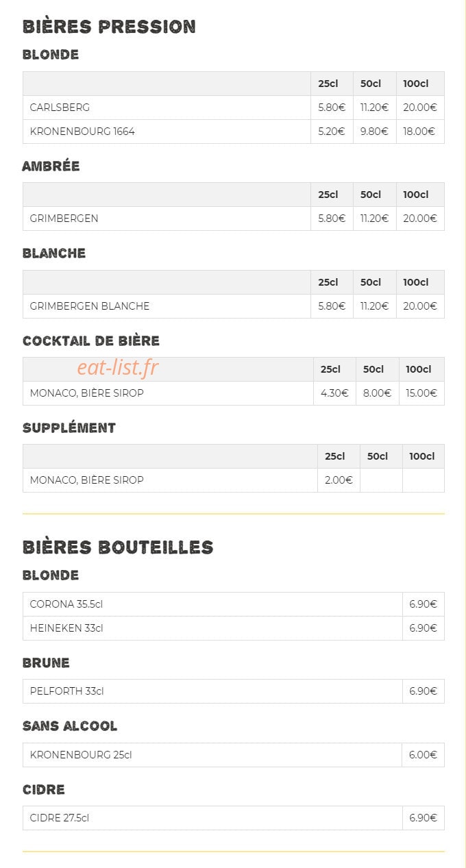This screenshot has height=868, width=466.
Task: Select Kronenbourg 1664 100cl price 18.00€
Action: click(419, 132)
